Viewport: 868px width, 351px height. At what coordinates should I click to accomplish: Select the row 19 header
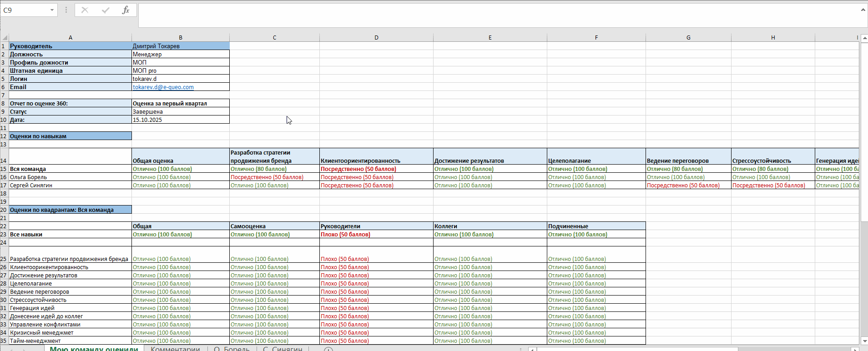click(4, 202)
